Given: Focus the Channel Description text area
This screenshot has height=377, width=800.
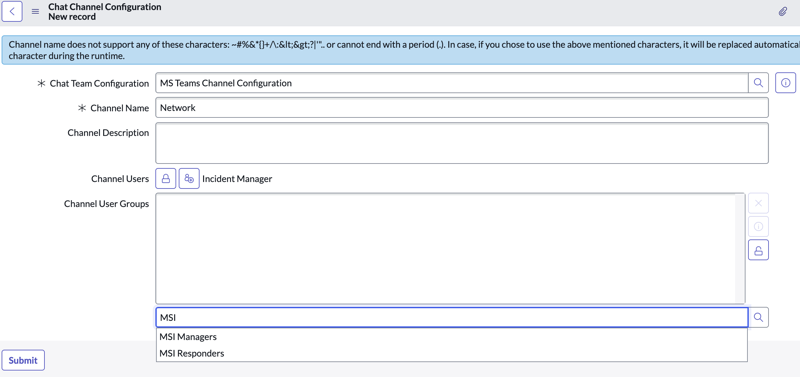Looking at the screenshot, I should 462,143.
